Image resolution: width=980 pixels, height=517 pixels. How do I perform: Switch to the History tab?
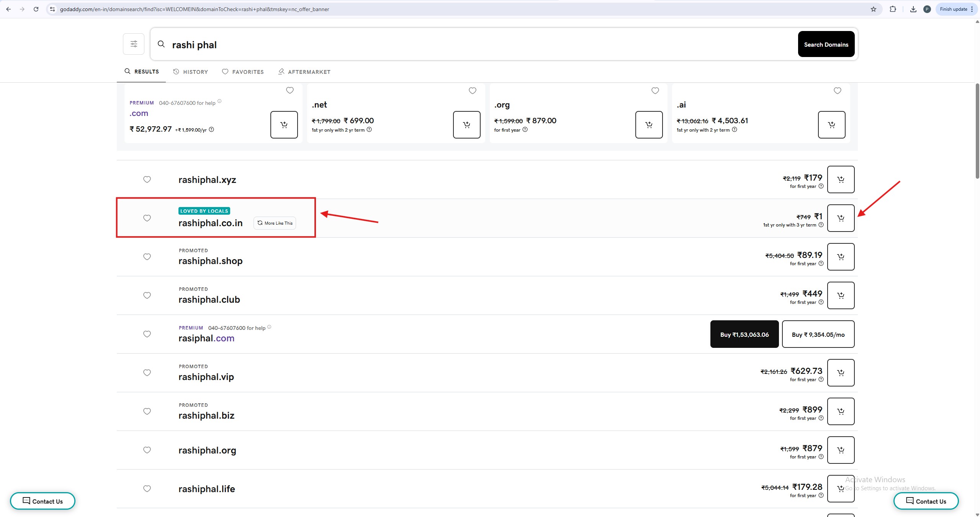point(191,72)
